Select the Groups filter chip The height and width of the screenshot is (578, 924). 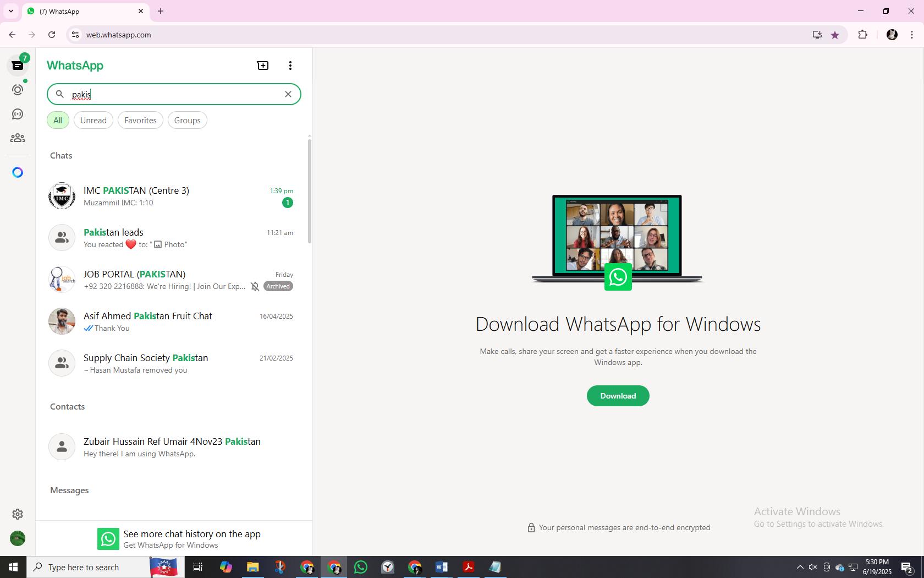[x=188, y=121]
